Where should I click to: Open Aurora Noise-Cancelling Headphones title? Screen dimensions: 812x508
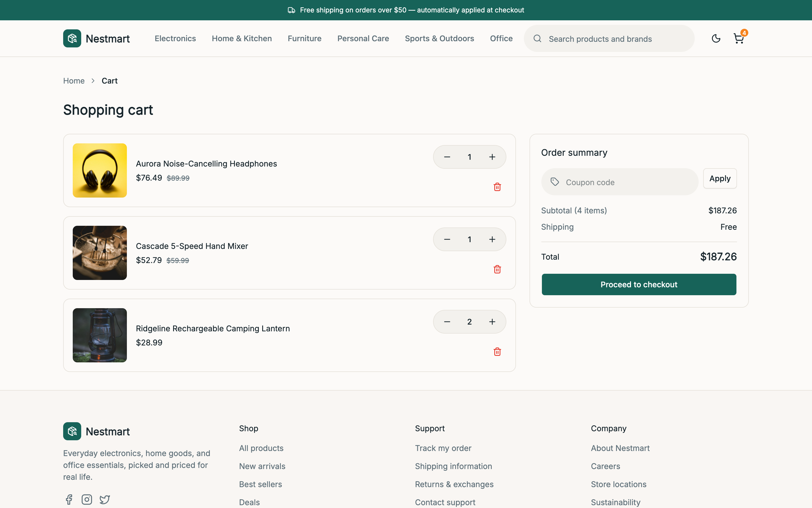pyautogui.click(x=206, y=164)
